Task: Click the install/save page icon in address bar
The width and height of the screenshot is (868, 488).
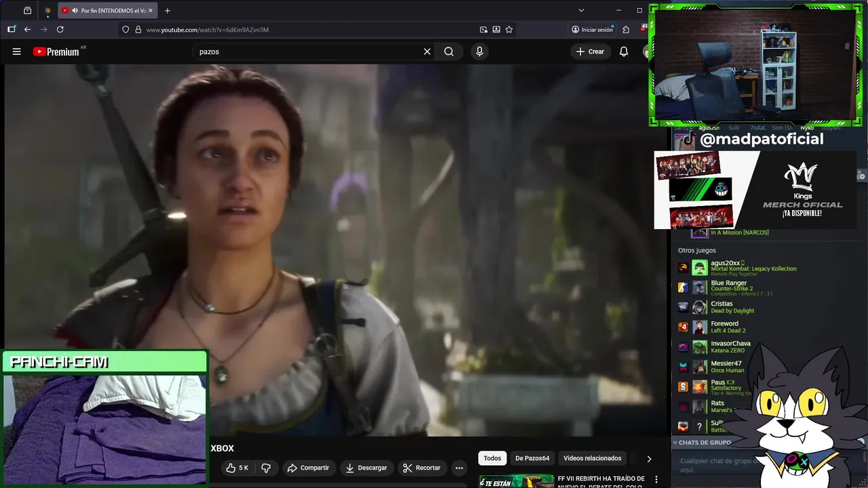Action: point(496,29)
